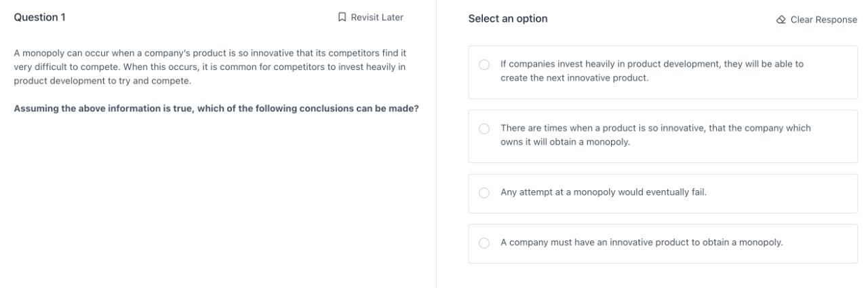Click the bold prompt 'Assuming the above information is true'
The image size is (868, 288).
(216, 108)
